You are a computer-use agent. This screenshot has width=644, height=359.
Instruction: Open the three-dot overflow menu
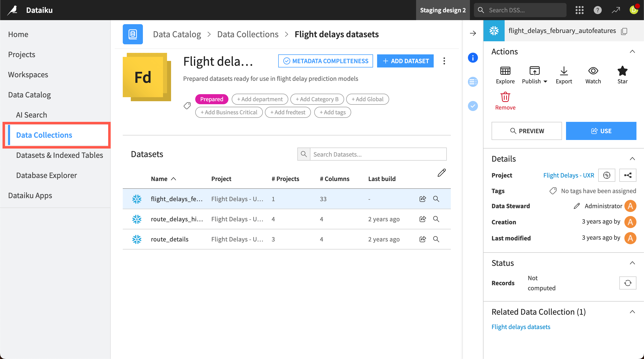(x=444, y=61)
